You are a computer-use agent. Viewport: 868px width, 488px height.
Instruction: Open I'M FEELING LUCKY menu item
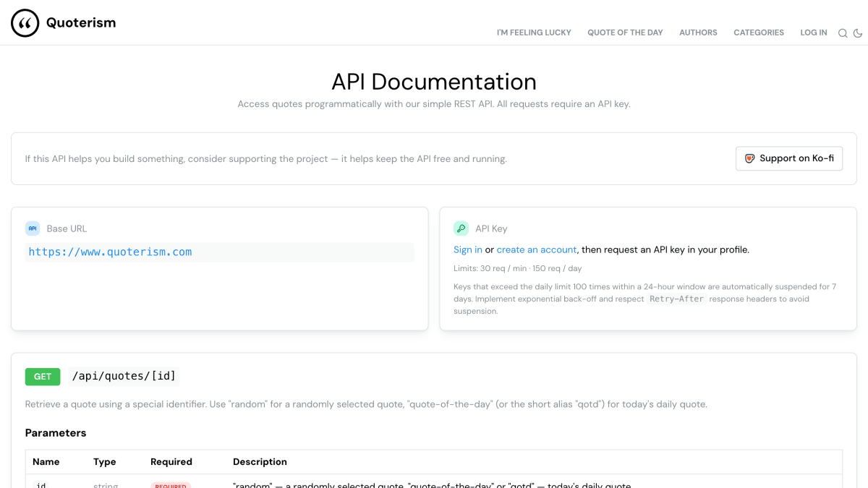coord(534,33)
